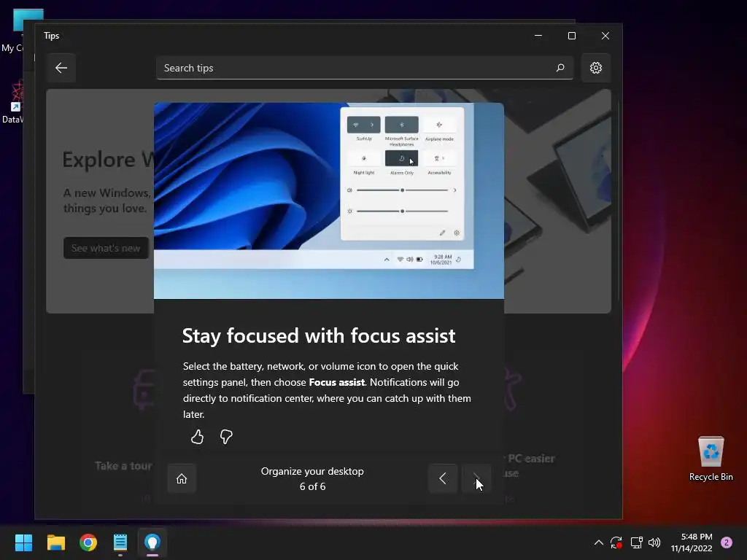The image size is (747, 560).
Task: Open the Notepad taskbar app
Action: (x=120, y=542)
